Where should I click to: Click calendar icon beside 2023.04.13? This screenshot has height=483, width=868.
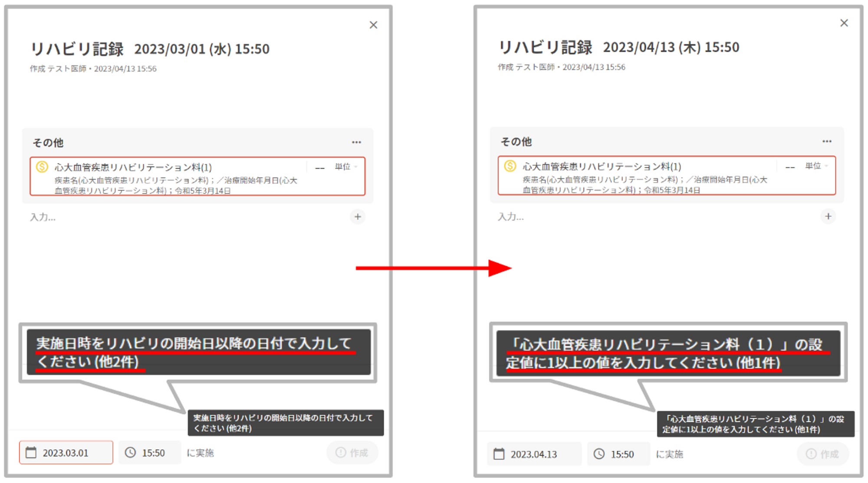pyautogui.click(x=499, y=454)
